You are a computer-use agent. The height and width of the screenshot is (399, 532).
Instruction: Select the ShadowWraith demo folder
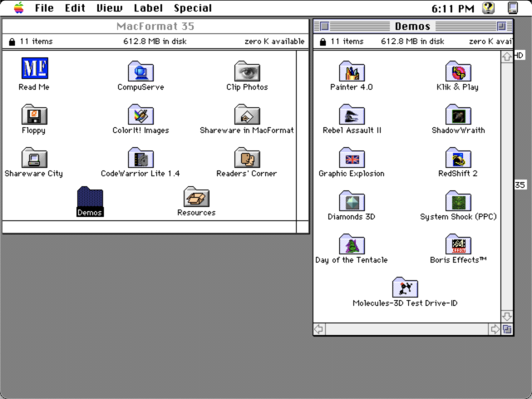coord(458,115)
